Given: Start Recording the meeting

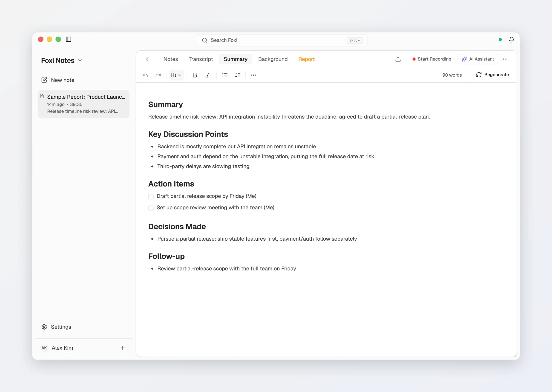Looking at the screenshot, I should point(432,59).
